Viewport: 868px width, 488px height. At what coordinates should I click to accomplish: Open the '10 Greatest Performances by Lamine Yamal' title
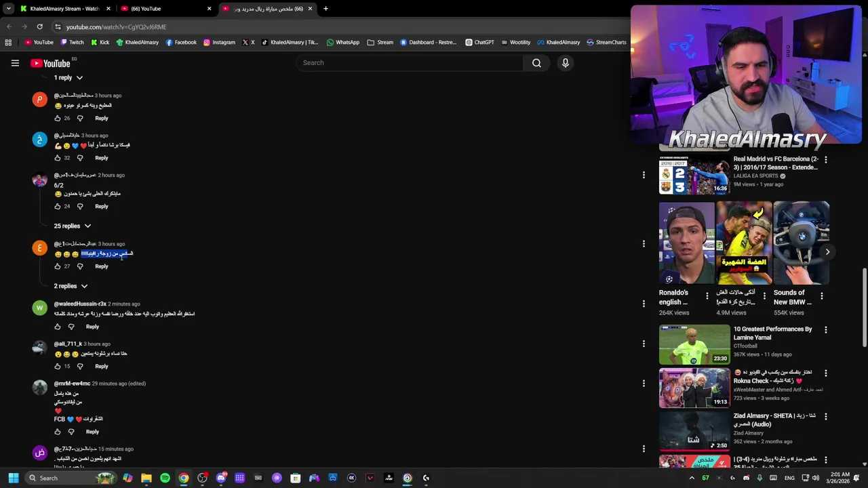[x=772, y=333]
